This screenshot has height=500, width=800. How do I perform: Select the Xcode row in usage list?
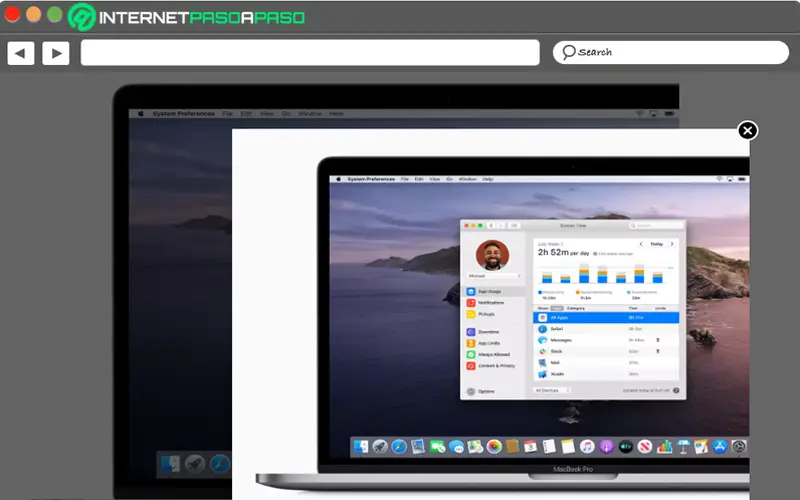click(x=606, y=374)
